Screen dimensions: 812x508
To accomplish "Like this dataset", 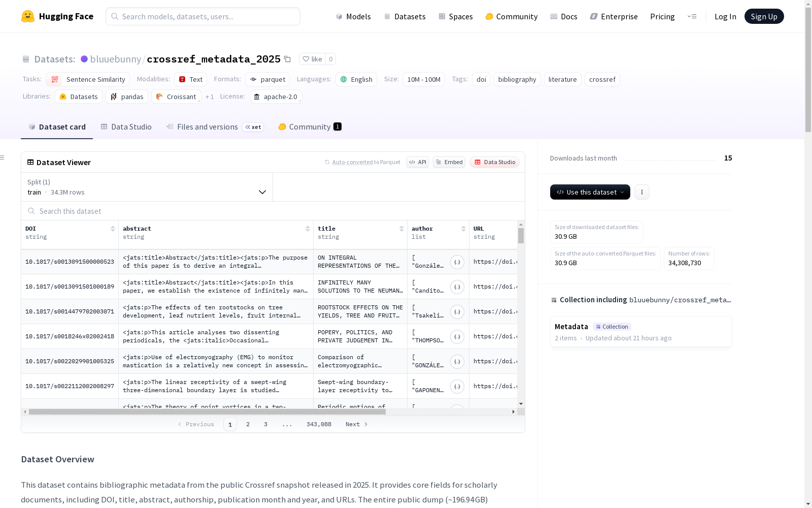I will [312, 59].
